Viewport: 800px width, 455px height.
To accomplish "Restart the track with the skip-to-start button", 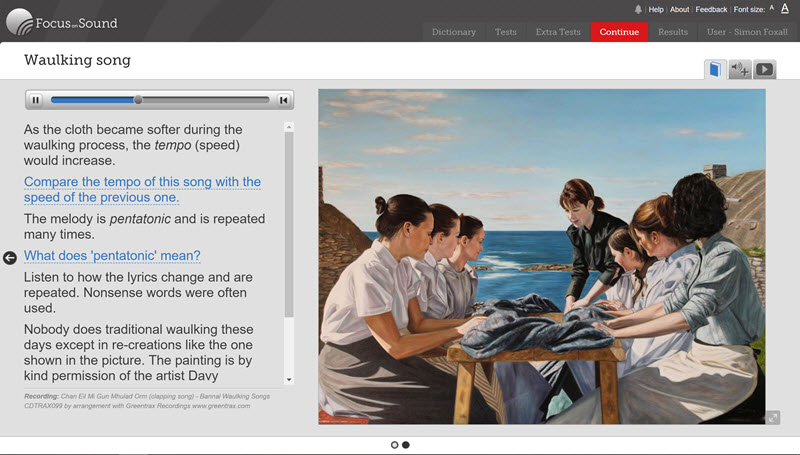I will click(284, 100).
